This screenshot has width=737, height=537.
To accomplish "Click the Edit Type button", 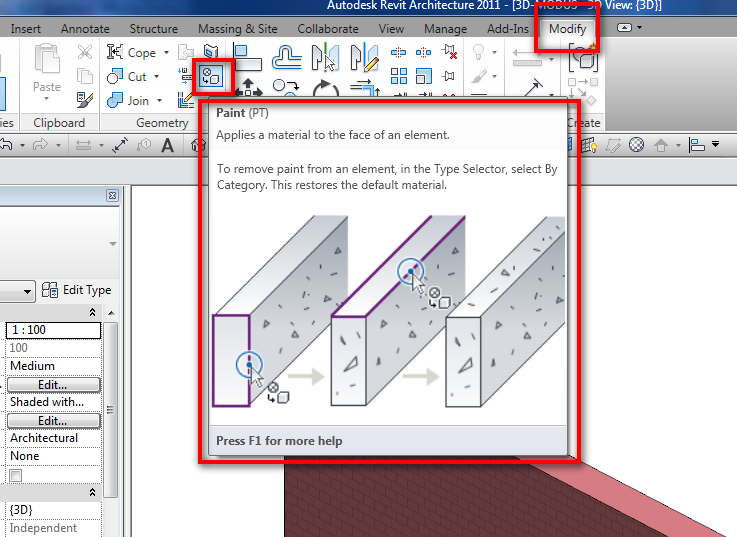I will [x=77, y=290].
